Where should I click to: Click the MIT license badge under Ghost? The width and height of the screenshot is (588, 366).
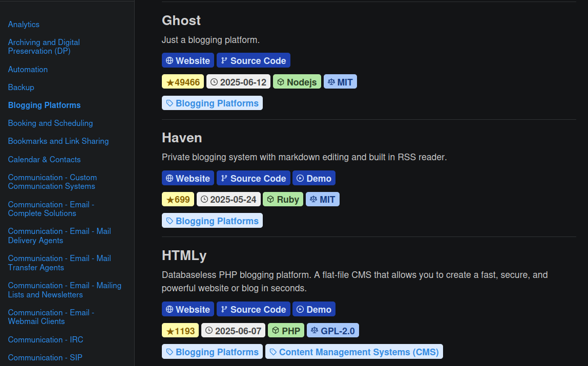[x=340, y=82]
